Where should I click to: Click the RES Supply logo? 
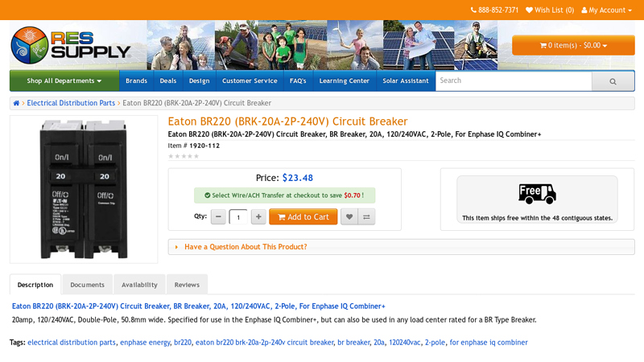coord(71,45)
